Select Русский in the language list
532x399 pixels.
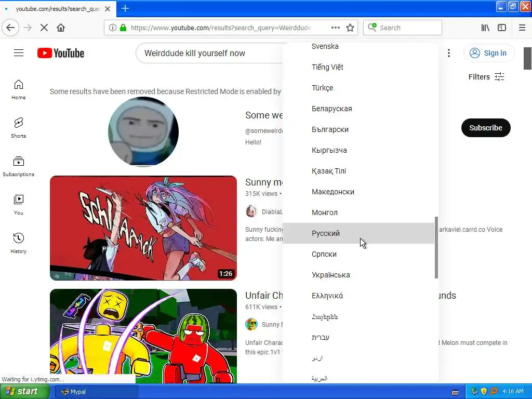[358, 233]
